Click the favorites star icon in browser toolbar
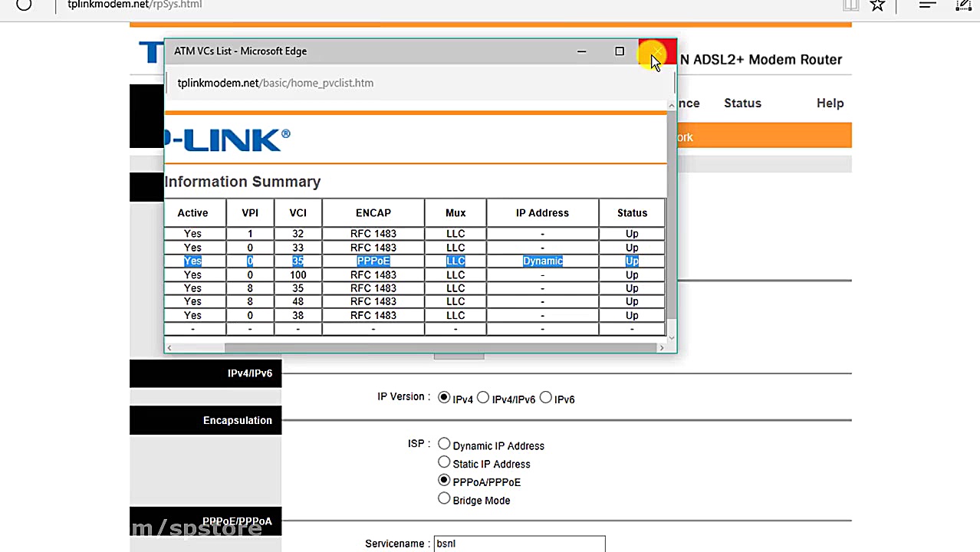This screenshot has height=552, width=980. [877, 5]
